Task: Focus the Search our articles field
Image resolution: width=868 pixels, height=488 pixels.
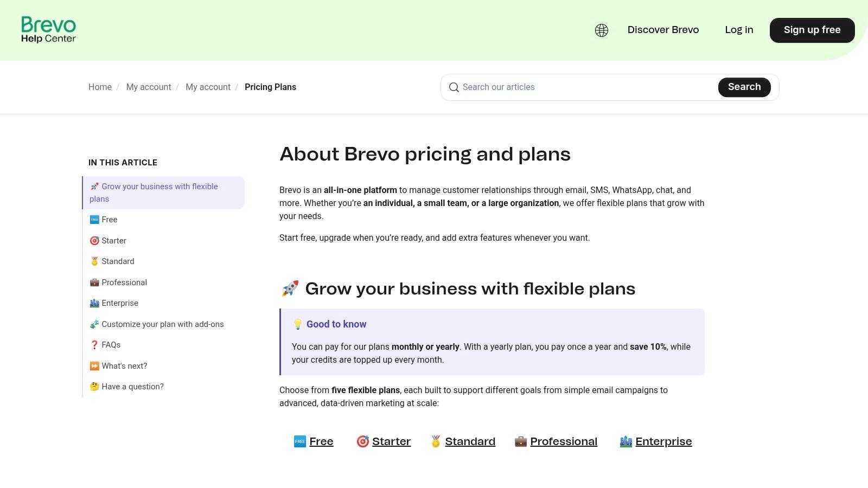Action: (586, 87)
